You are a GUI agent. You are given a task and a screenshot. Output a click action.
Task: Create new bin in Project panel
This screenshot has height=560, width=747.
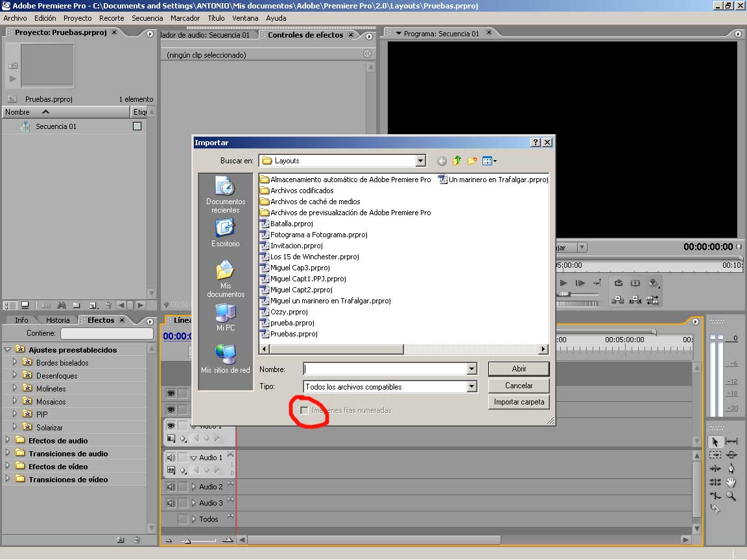(x=77, y=305)
